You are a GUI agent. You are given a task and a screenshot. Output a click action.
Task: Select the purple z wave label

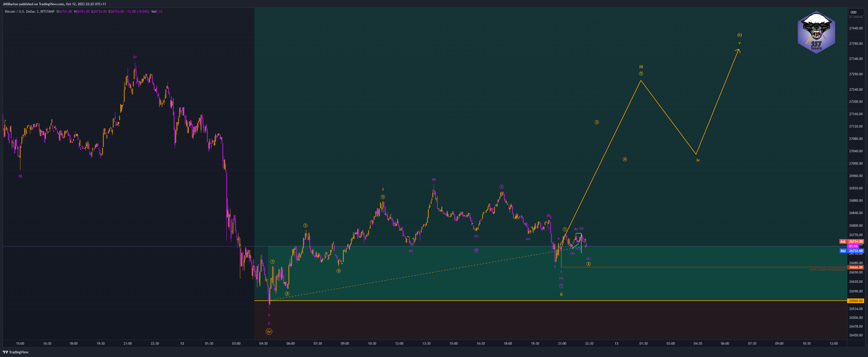[x=269, y=323]
